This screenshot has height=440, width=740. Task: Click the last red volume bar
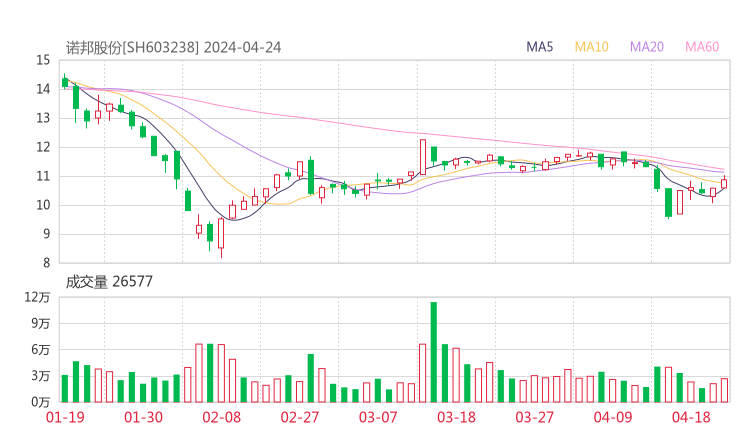[724, 390]
